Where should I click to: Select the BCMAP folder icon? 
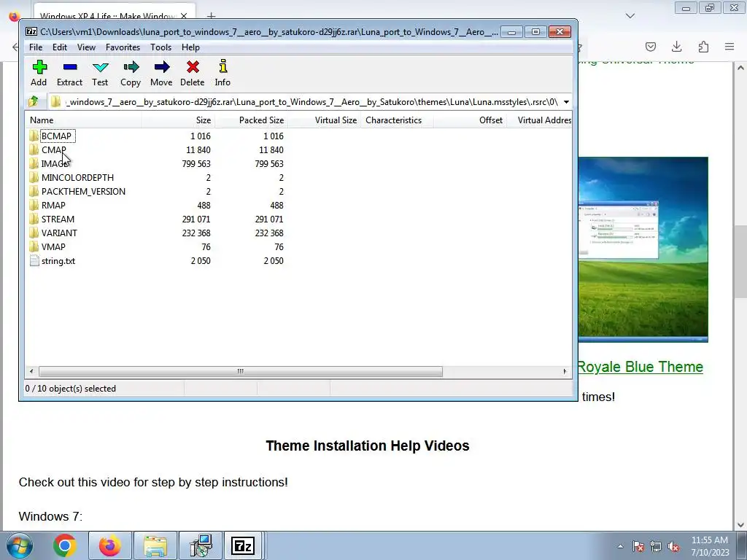point(34,136)
